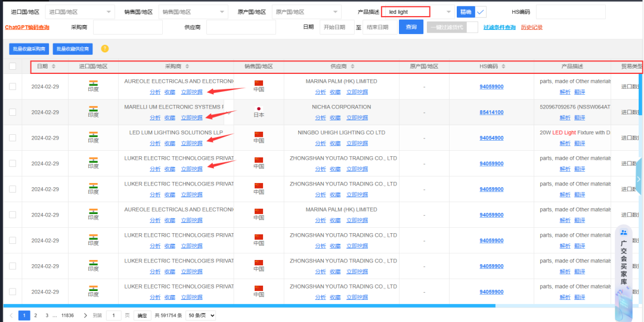Screen dimensions: 644x322
Task: Click the 精确 button
Action: 466,12
